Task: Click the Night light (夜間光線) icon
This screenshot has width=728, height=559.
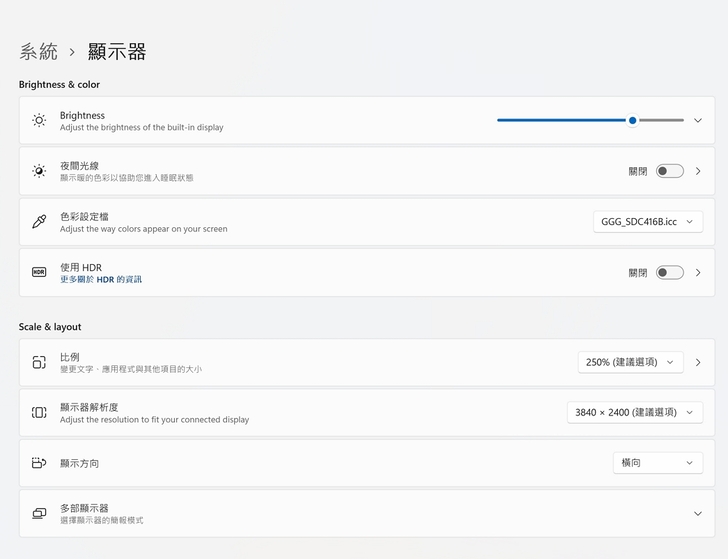Action: coord(39,171)
